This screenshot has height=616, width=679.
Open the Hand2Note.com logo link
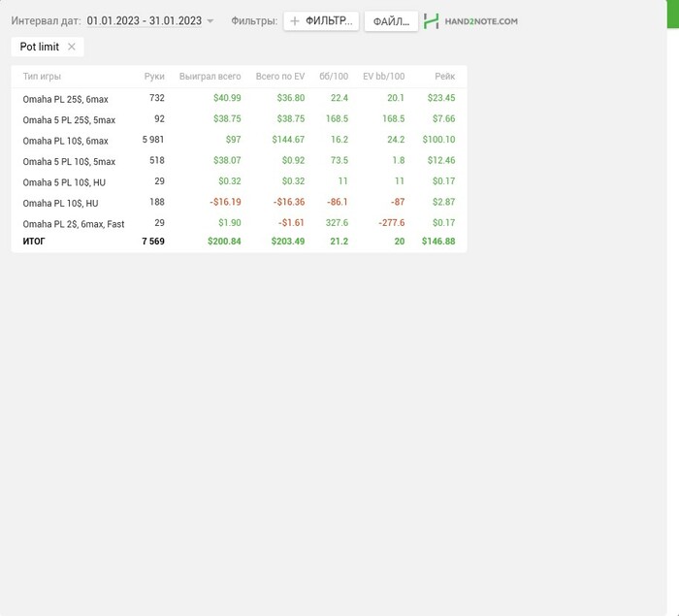[x=470, y=21]
